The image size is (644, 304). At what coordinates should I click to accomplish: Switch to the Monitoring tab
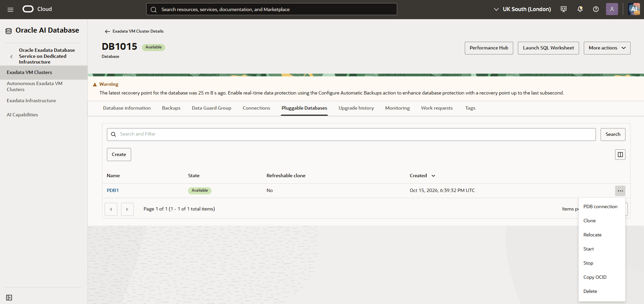click(397, 108)
